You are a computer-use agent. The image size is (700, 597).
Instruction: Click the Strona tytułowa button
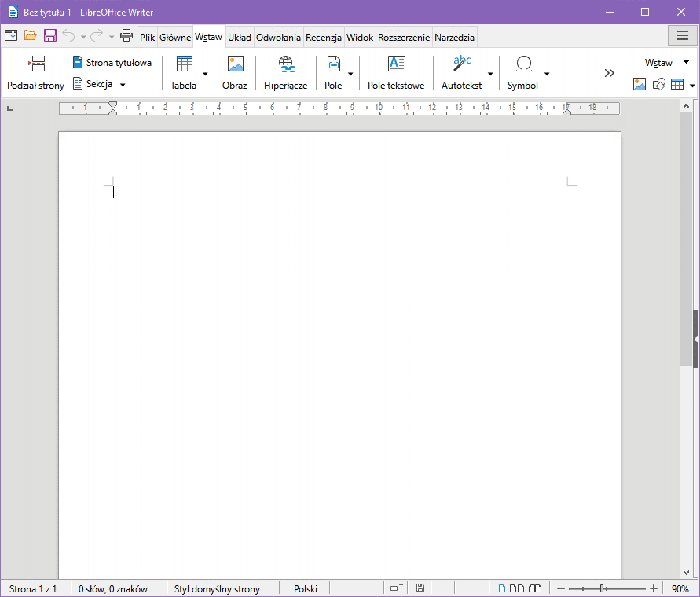tap(112, 62)
